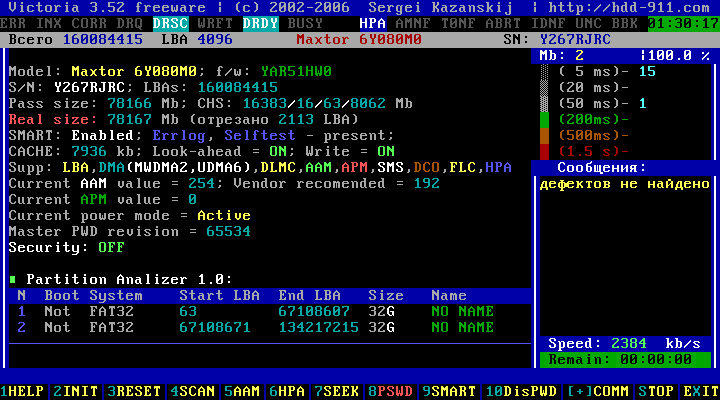
Task: Choose 3RESET in the function bar
Action: coord(134,391)
